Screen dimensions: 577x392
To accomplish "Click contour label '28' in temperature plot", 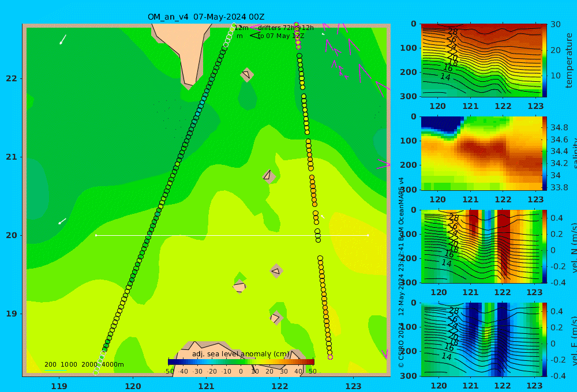I will 452,32.
